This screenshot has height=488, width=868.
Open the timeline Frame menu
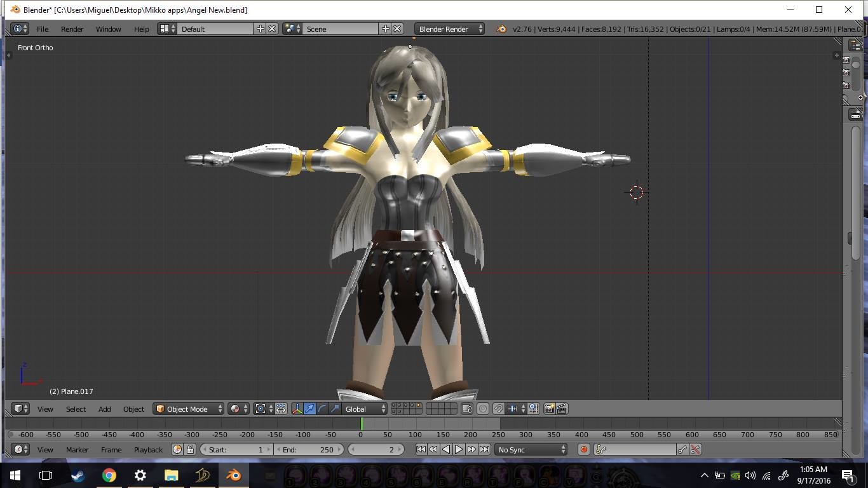111,450
